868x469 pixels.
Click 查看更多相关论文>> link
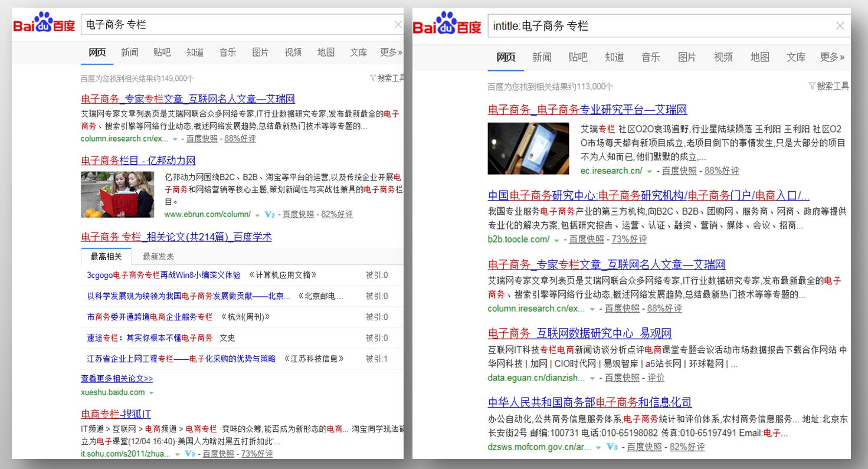[x=117, y=379]
